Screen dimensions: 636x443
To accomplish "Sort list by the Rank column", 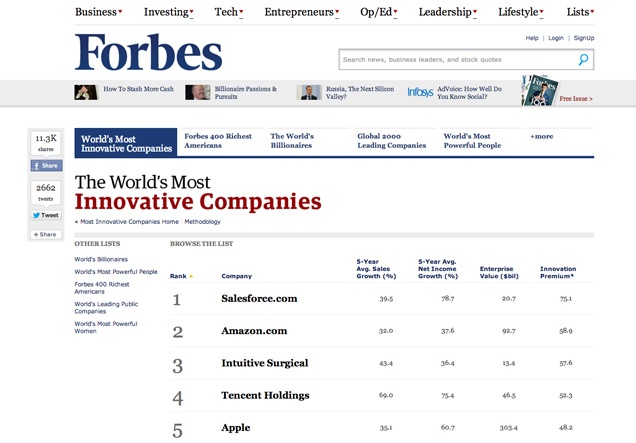I will (181, 275).
